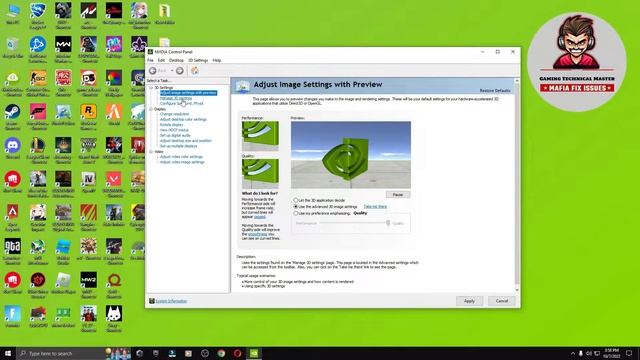Click the Performance–Quality slider handle

388,223
